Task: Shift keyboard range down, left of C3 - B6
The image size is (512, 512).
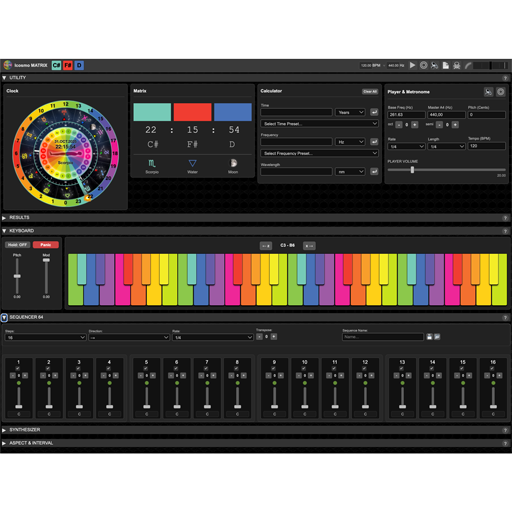Action: [x=266, y=246]
